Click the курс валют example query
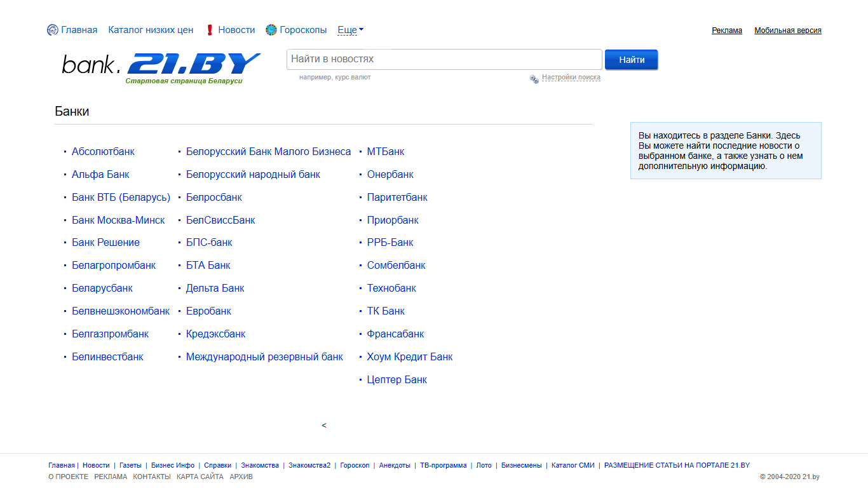This screenshot has height=488, width=868. point(353,78)
